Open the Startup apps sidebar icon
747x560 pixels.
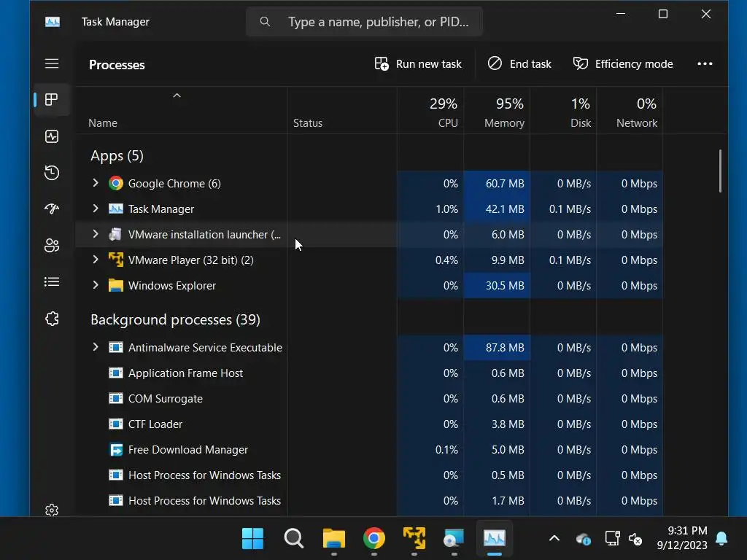(x=52, y=209)
